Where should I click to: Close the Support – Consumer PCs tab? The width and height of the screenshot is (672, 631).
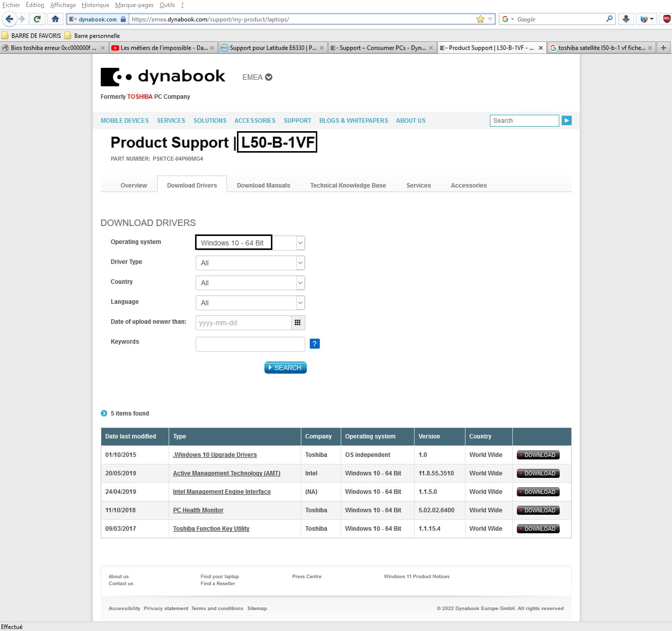tap(431, 48)
